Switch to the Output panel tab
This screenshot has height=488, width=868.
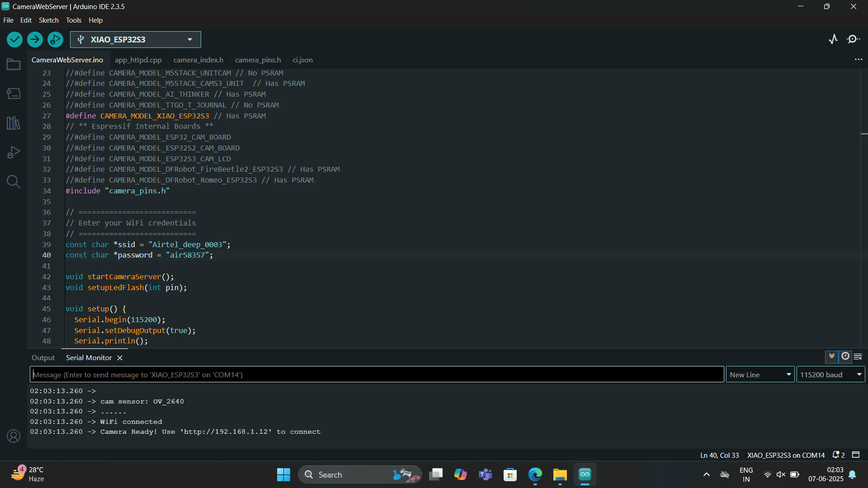pos(43,358)
